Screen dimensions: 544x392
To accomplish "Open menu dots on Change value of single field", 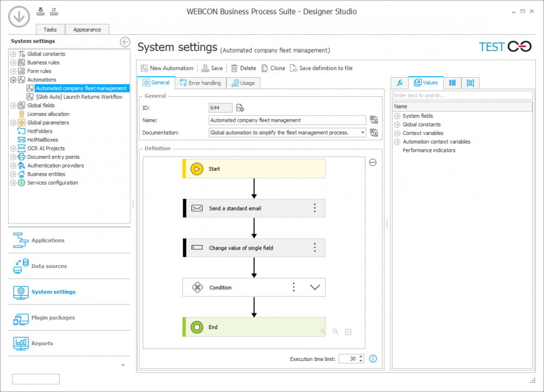I will (314, 247).
